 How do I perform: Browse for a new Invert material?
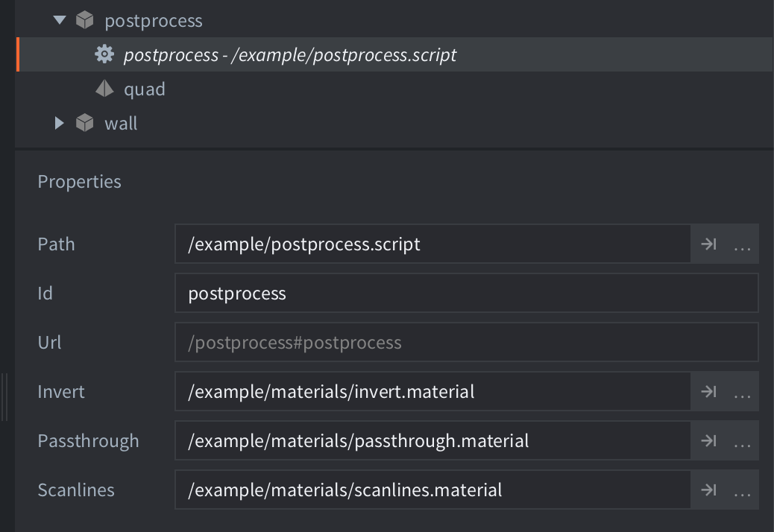(742, 391)
